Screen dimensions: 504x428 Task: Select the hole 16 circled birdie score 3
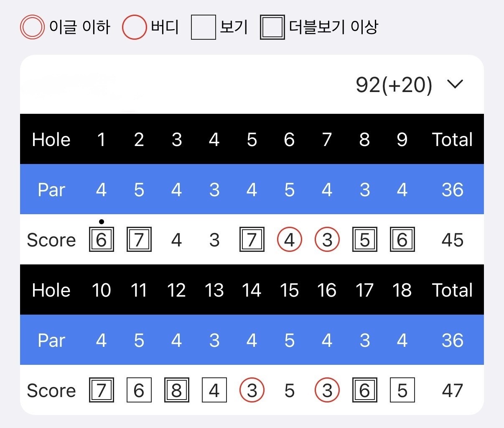[x=327, y=390]
